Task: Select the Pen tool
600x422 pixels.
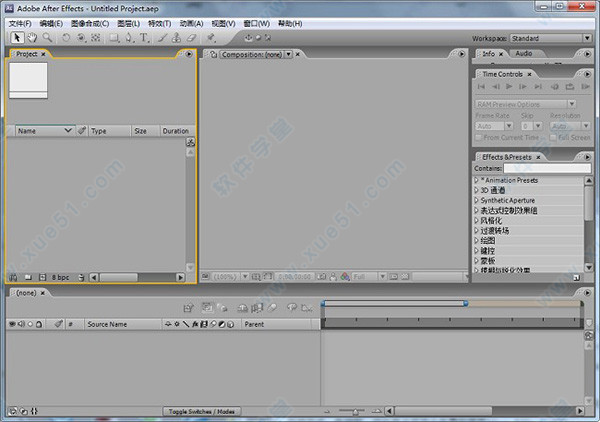Action: click(x=129, y=37)
